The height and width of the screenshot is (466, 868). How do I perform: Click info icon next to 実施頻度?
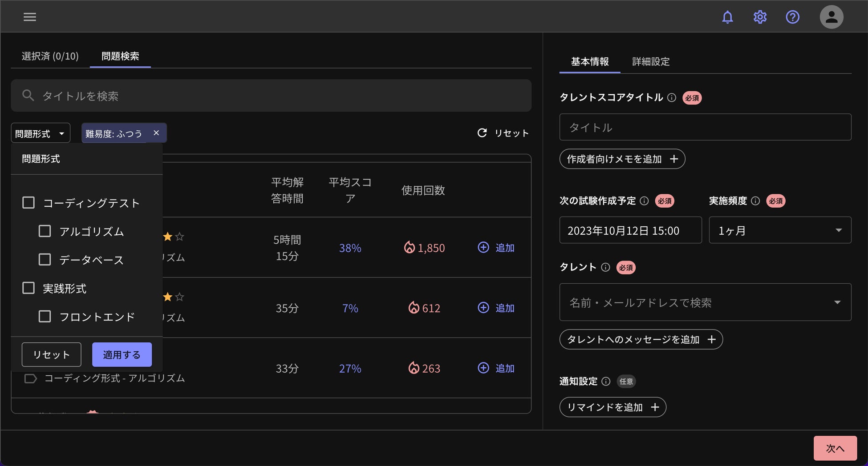point(755,201)
